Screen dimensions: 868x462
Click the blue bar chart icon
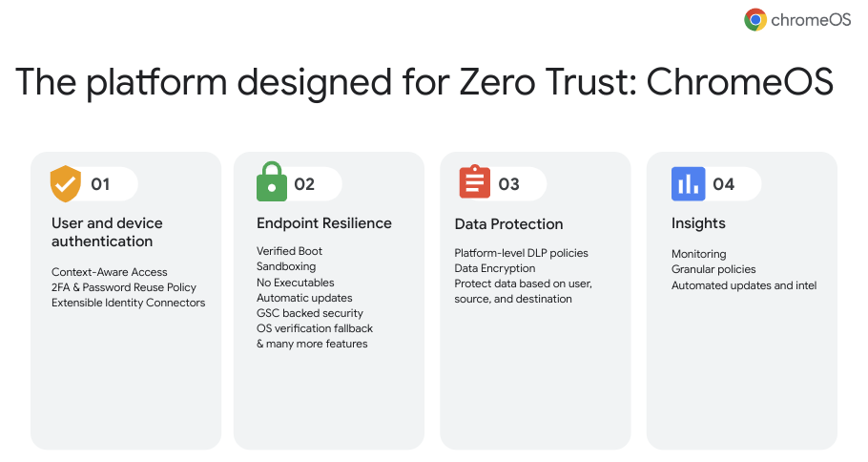pyautogui.click(x=688, y=183)
